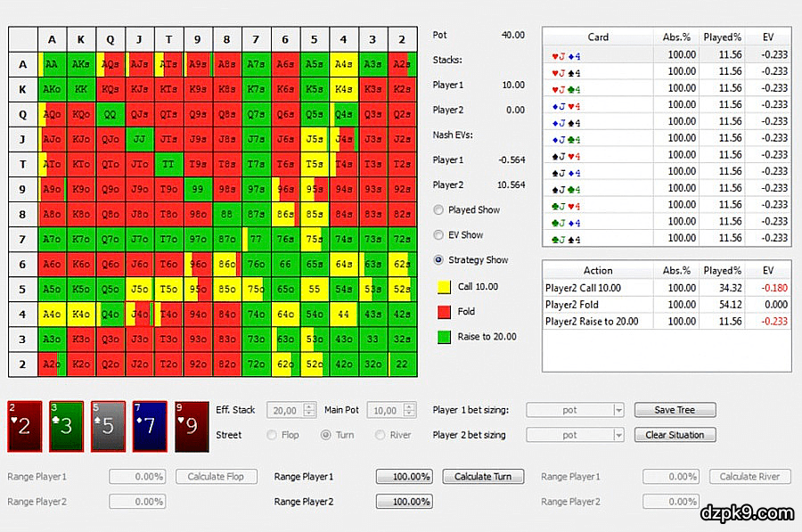Click the green Raise to 20.00 swatch
The height and width of the screenshot is (532, 802).
coord(442,337)
